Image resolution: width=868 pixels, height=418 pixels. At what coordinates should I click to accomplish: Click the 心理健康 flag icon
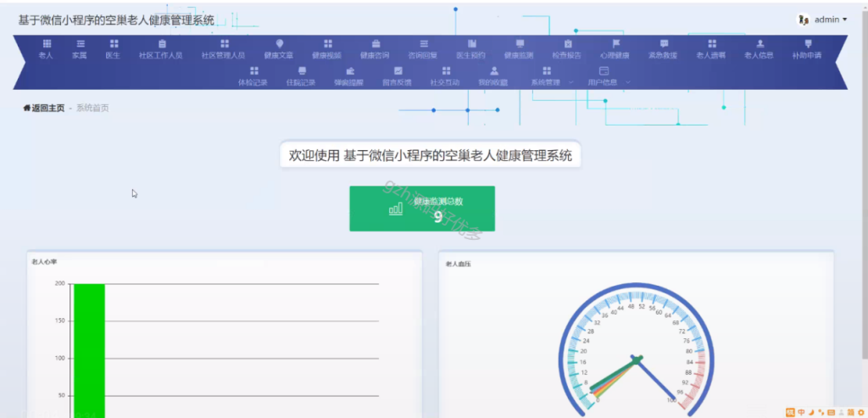coord(615,44)
